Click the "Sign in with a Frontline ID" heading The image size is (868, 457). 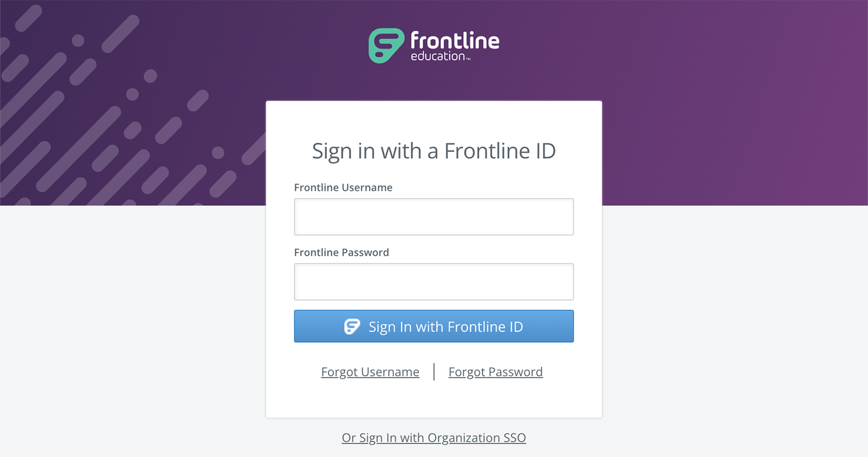434,151
